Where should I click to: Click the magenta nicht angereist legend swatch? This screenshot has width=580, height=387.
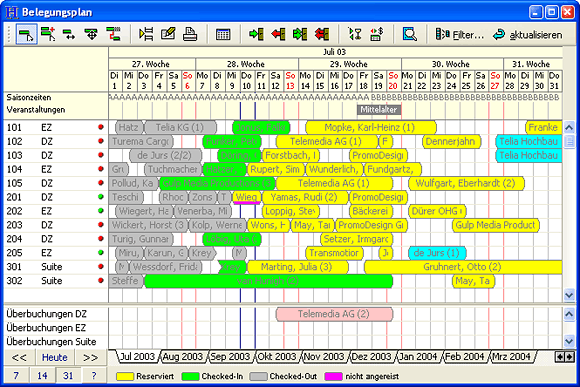pos(333,376)
